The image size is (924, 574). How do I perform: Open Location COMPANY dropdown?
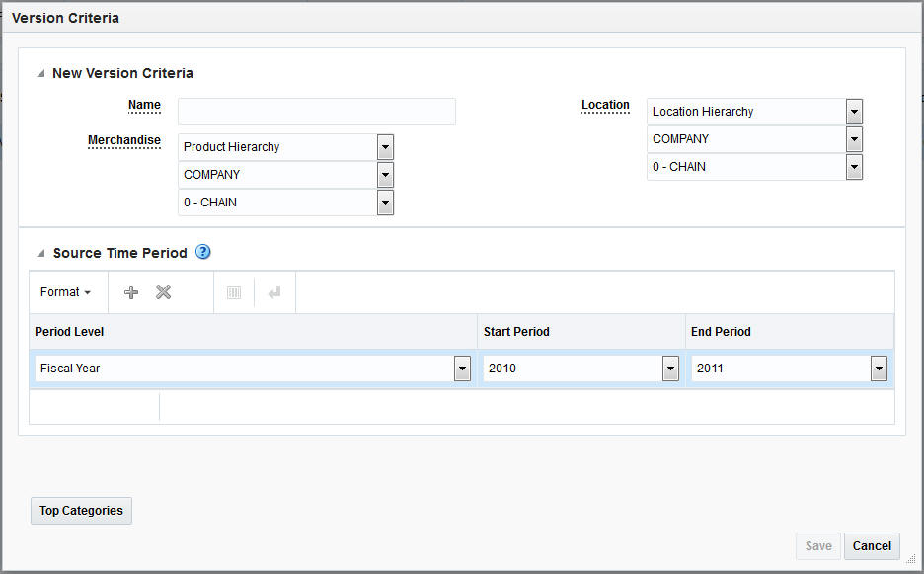coord(855,139)
